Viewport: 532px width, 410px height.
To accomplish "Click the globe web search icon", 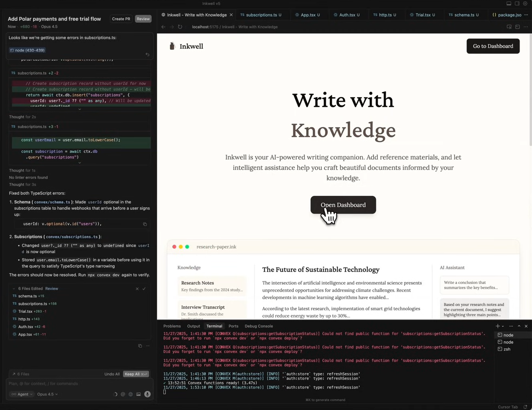I will coord(131,394).
